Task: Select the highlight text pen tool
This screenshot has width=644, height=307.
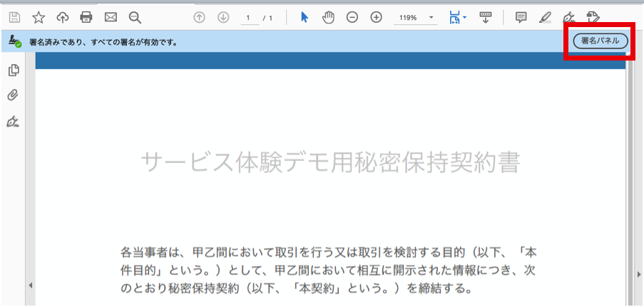Action: pos(545,18)
